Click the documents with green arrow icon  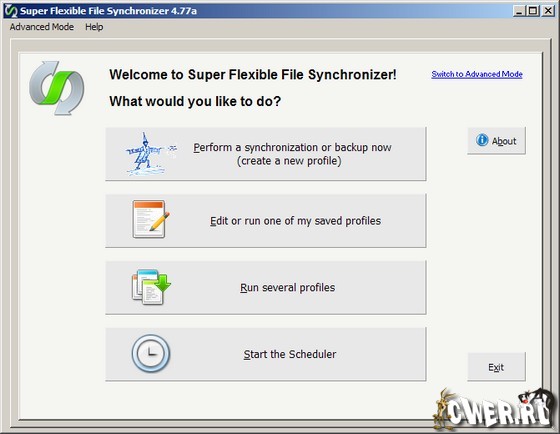coord(151,287)
